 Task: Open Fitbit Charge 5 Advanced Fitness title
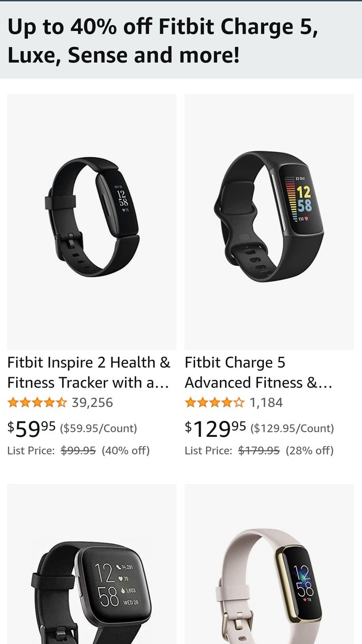click(x=258, y=372)
